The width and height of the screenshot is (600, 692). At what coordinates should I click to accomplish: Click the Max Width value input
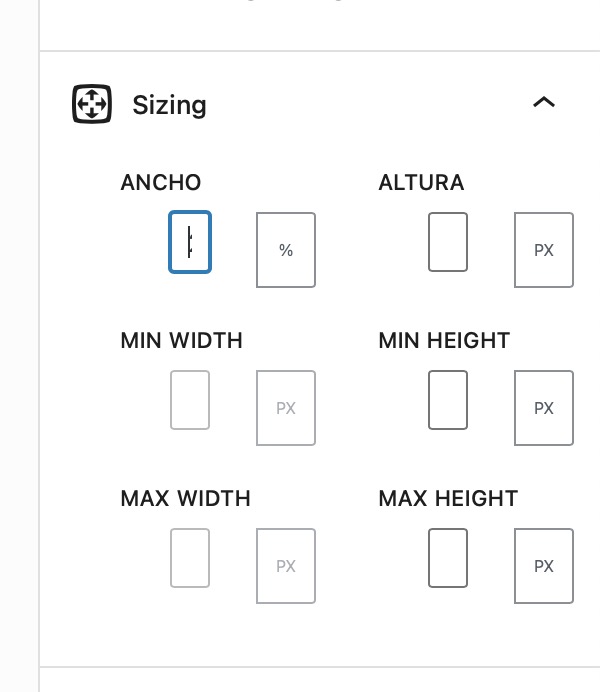click(x=190, y=558)
